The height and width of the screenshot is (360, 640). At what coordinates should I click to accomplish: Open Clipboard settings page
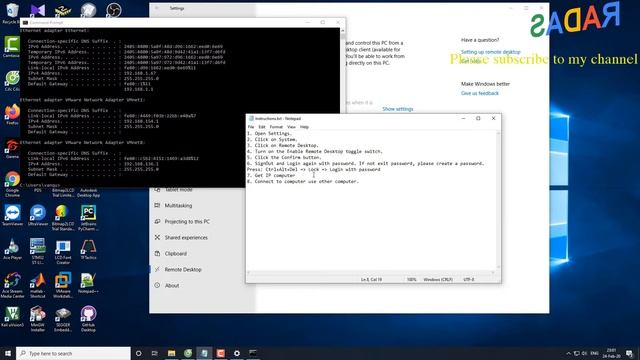point(176,253)
